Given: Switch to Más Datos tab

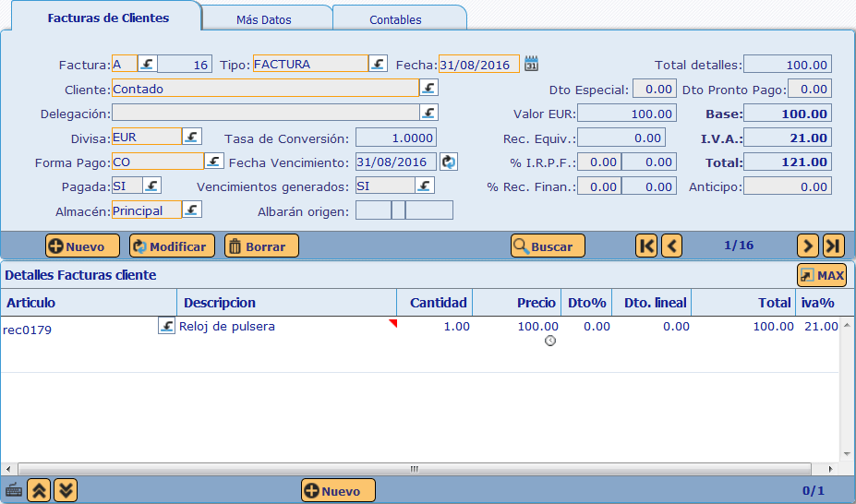Looking at the screenshot, I should click(264, 19).
